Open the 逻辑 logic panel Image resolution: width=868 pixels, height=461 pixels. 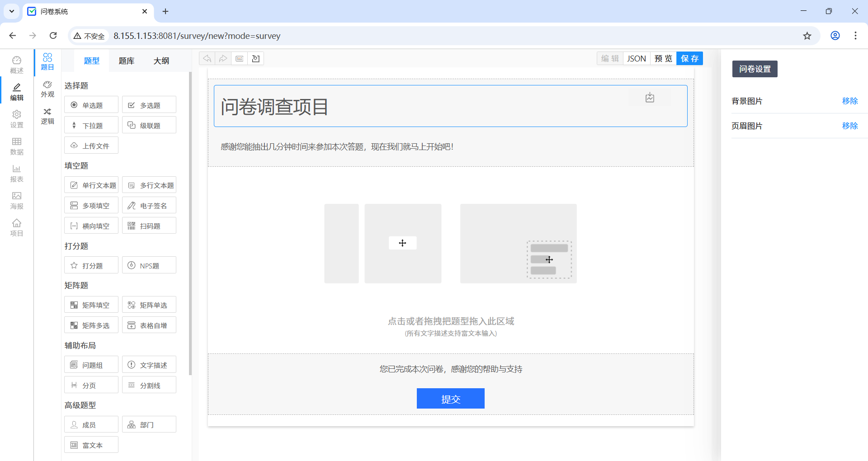[x=47, y=116]
